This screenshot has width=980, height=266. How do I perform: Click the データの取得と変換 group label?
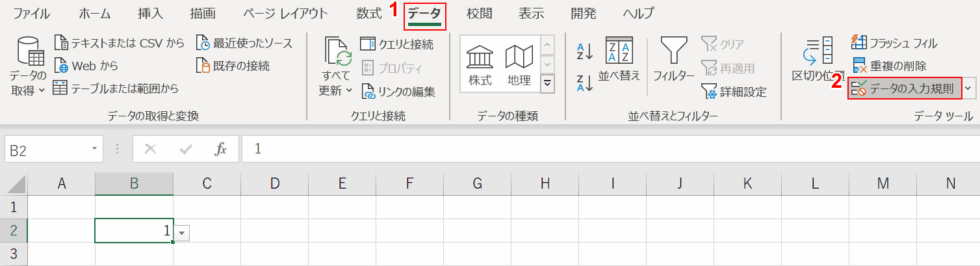coord(153,116)
